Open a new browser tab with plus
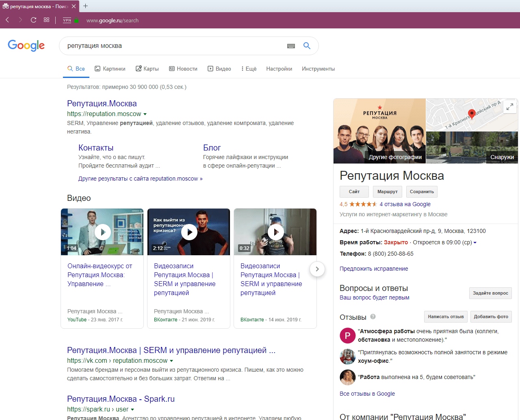520x420 pixels. click(85, 6)
